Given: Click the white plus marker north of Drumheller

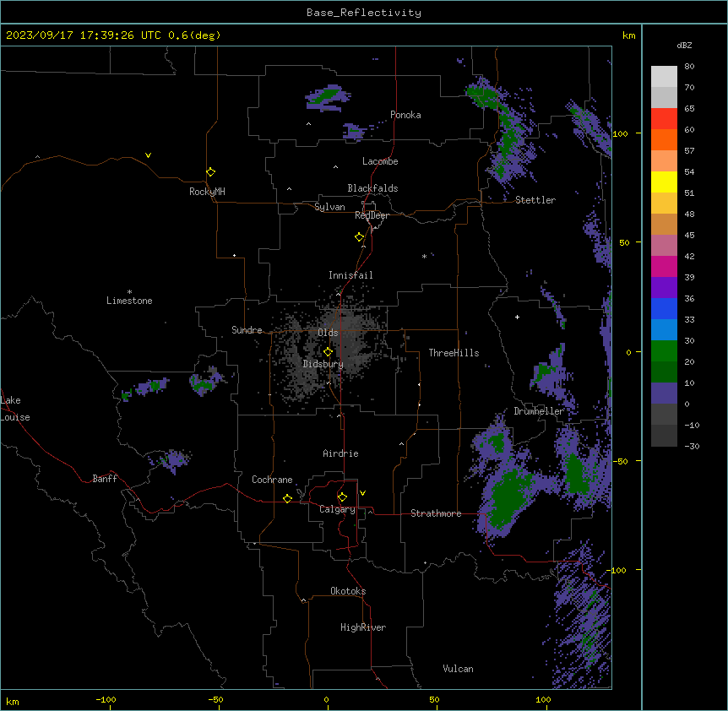Looking at the screenshot, I should coord(517,317).
